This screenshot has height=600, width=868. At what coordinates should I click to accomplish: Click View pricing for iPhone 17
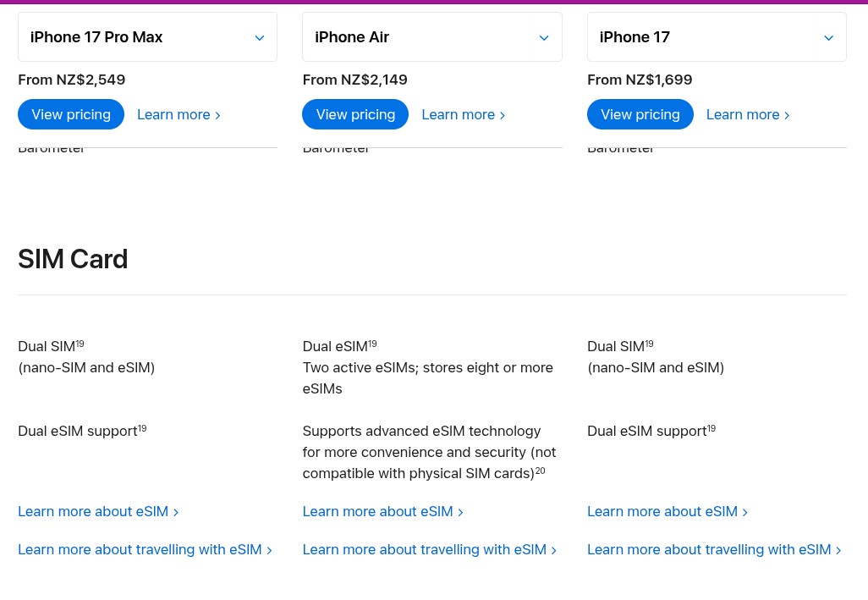[640, 114]
